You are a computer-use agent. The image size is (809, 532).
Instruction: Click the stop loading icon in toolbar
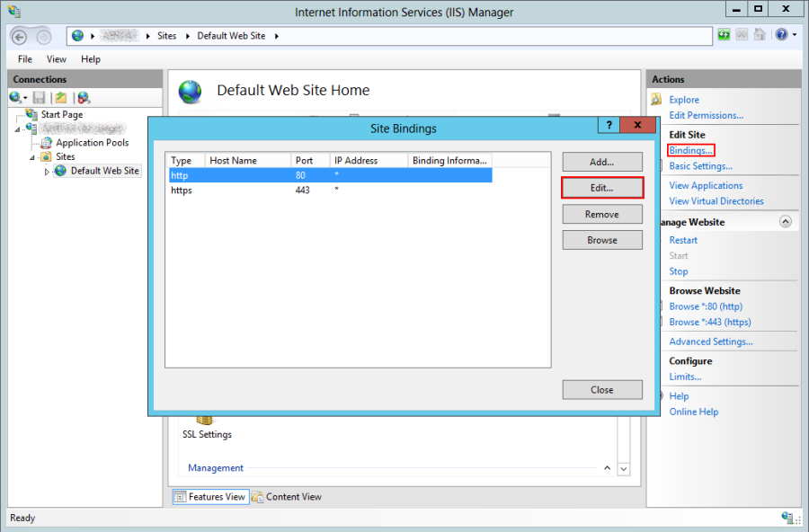click(x=742, y=34)
